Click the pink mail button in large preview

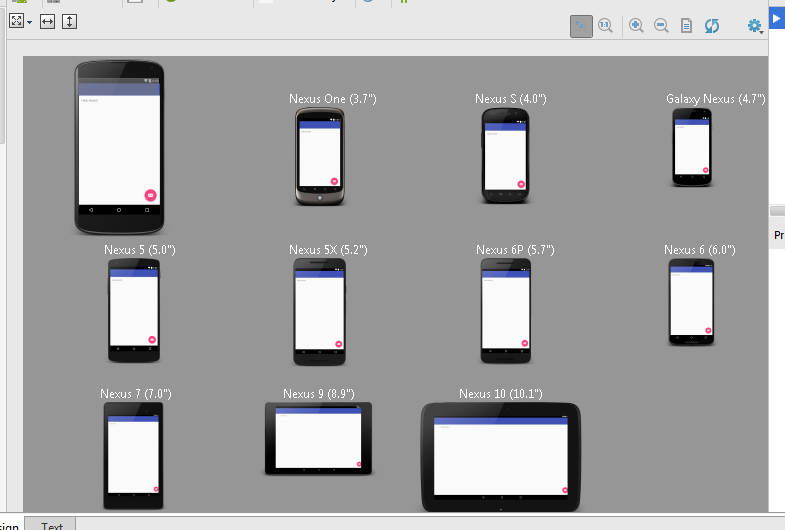pyautogui.click(x=150, y=195)
